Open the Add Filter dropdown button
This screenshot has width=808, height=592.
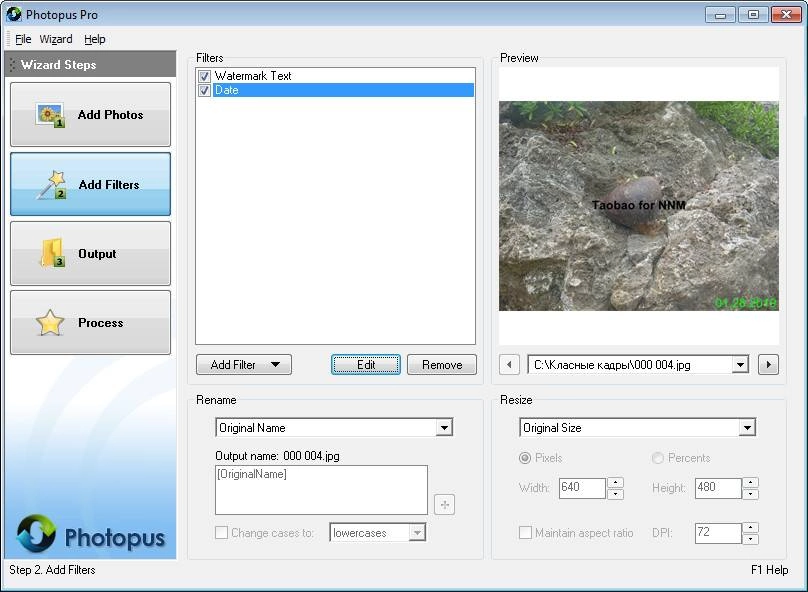click(x=244, y=365)
